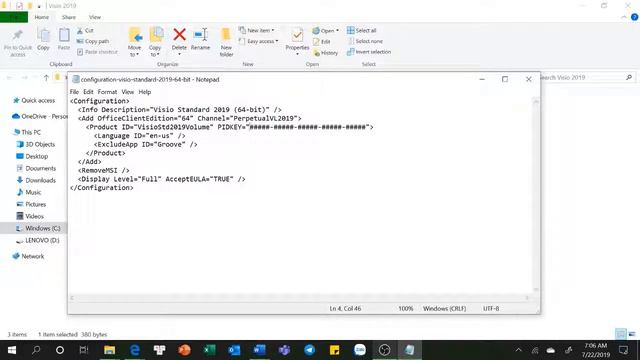The image size is (640, 360).
Task: Collapse the Explorer ribbon chevron
Action: [x=624, y=17]
